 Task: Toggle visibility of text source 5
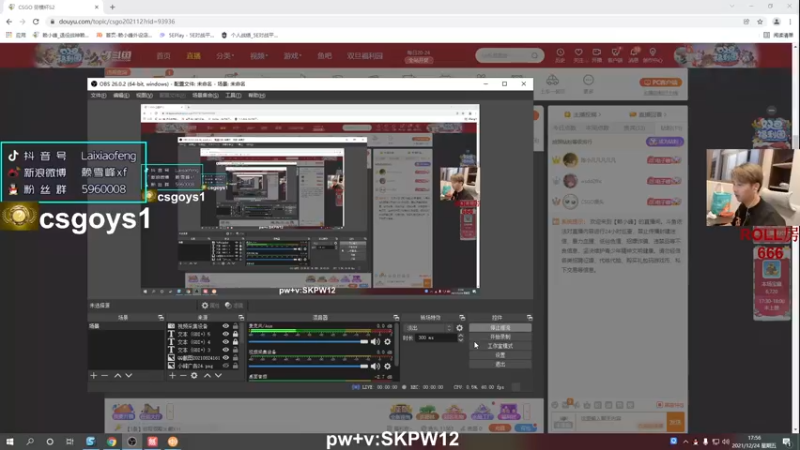click(226, 334)
